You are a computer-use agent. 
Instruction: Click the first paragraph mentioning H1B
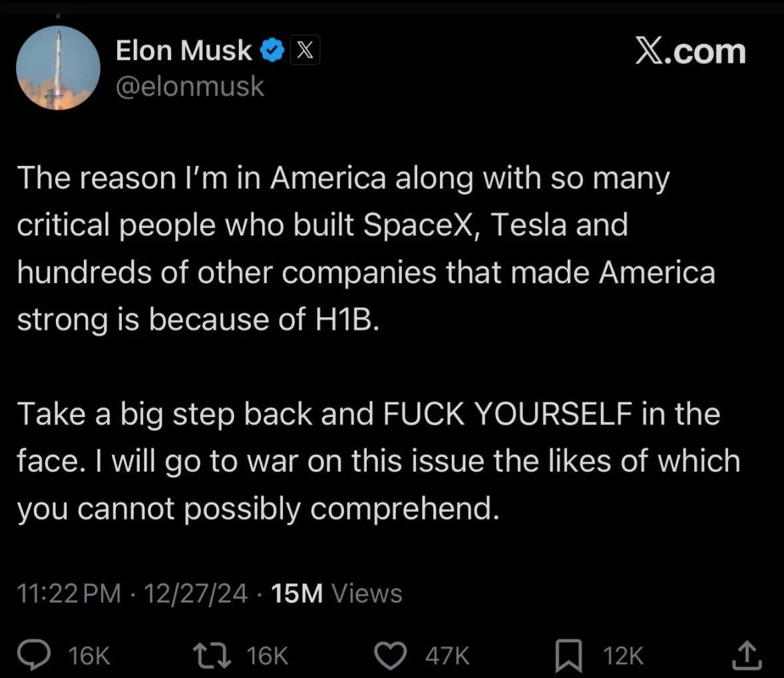point(366,248)
